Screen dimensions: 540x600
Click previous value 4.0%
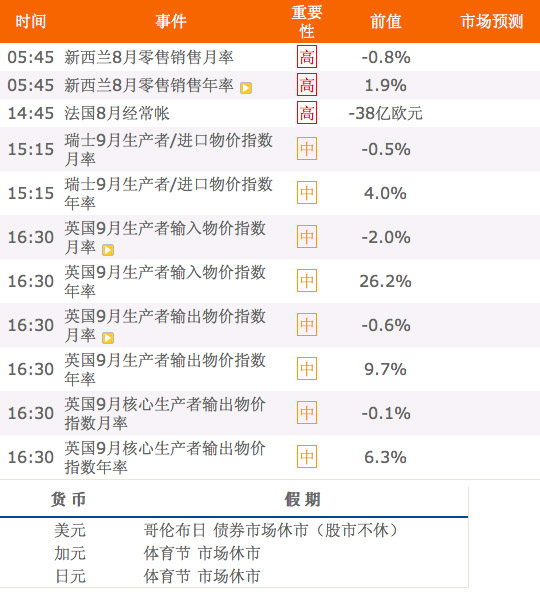click(x=385, y=193)
